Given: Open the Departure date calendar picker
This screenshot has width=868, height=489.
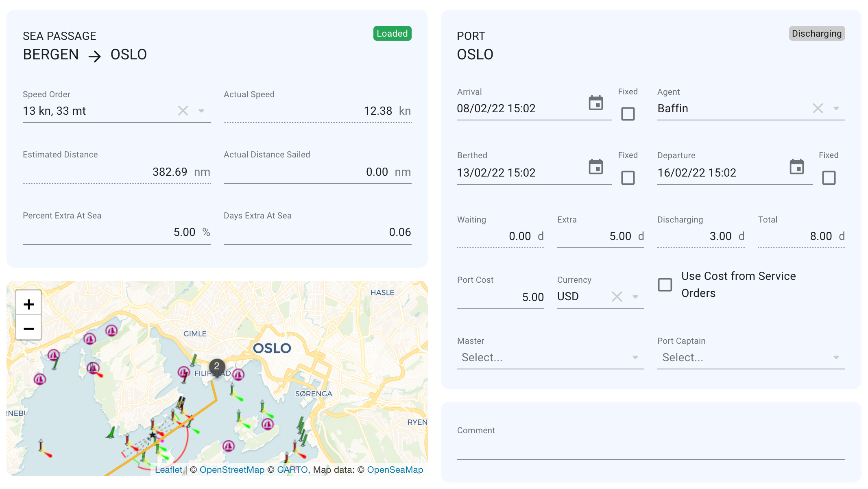Looking at the screenshot, I should (x=796, y=167).
